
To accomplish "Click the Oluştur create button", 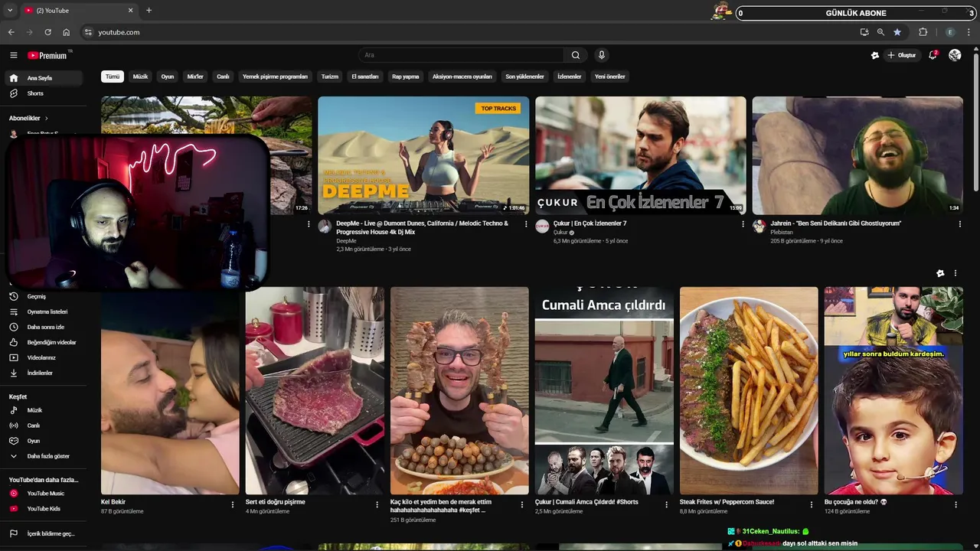I will pyautogui.click(x=902, y=55).
